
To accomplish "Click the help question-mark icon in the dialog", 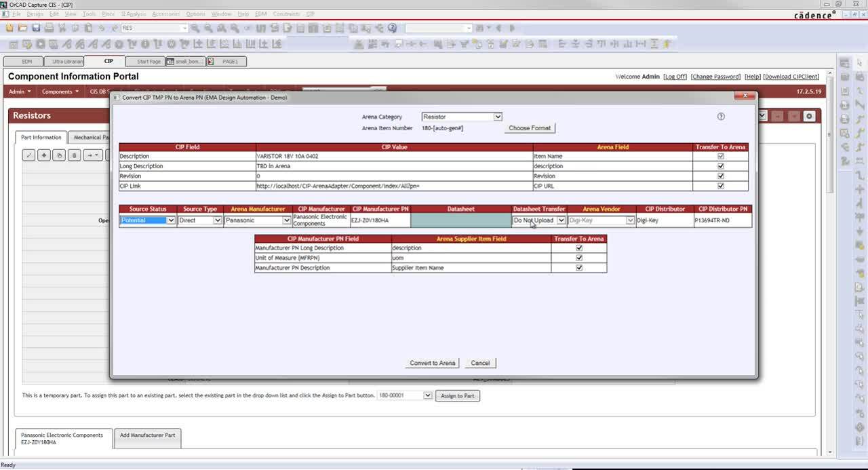I will (x=721, y=117).
